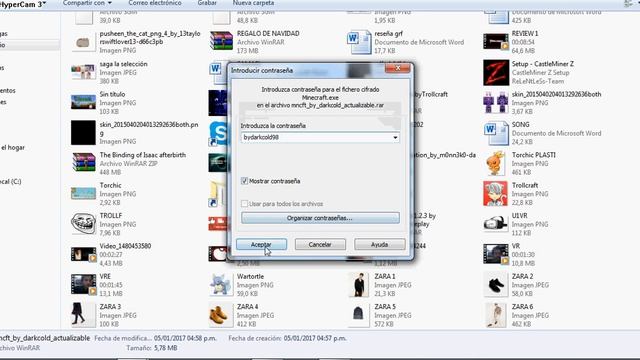Close the Introducir contraseña dialog

pos(398,68)
